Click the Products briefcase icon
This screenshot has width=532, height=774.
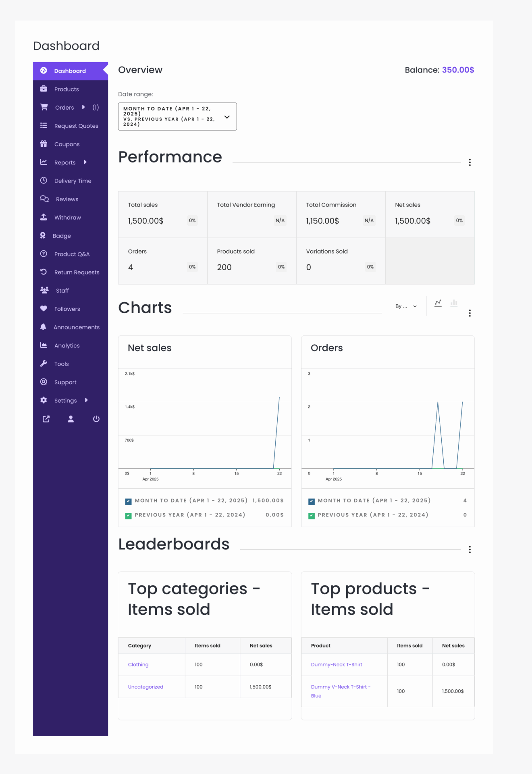coord(44,89)
